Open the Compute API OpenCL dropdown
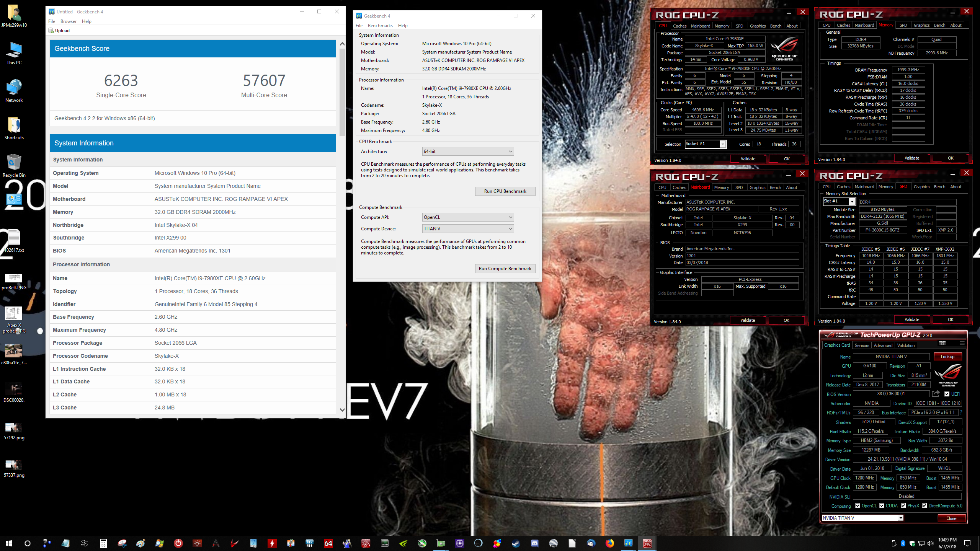The width and height of the screenshot is (980, 551). coord(468,217)
